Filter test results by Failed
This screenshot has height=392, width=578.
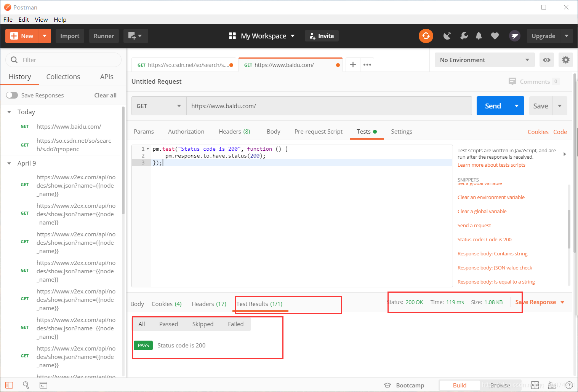pyautogui.click(x=235, y=324)
